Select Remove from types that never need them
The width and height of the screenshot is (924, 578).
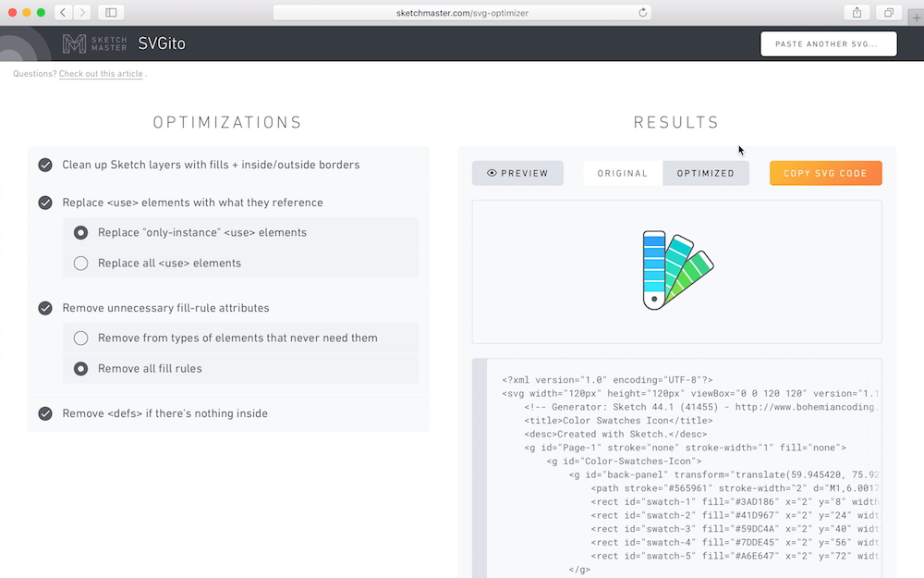pyautogui.click(x=80, y=338)
